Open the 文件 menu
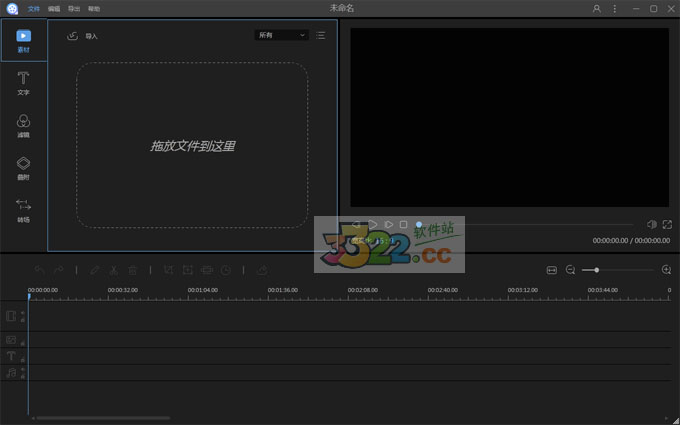Screen dimensions: 680x425 pyautogui.click(x=33, y=9)
